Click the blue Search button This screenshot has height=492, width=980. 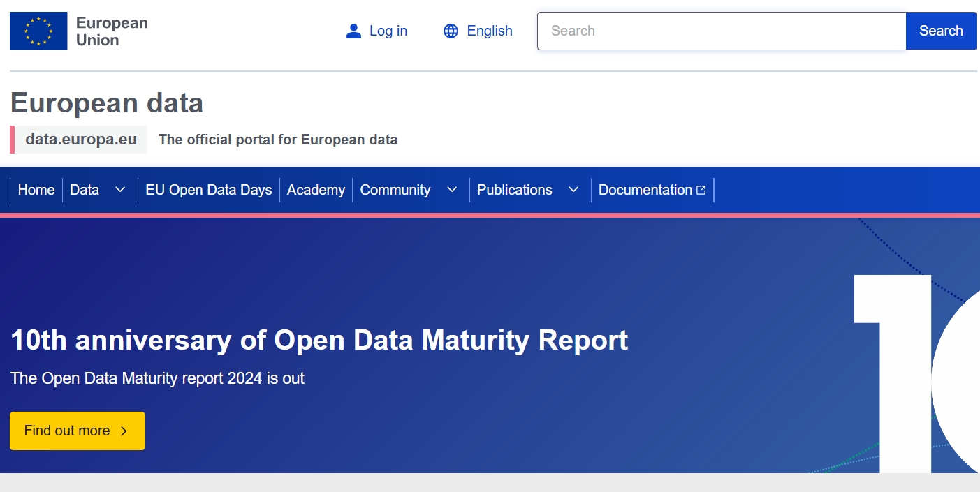tap(941, 31)
